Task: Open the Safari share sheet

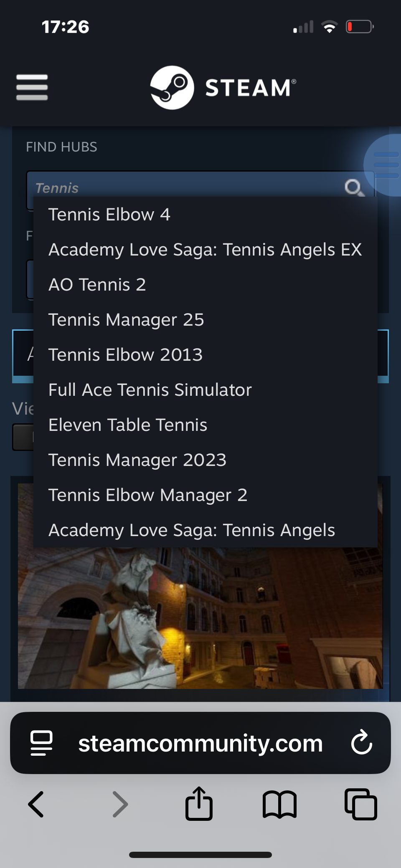Action: click(199, 803)
